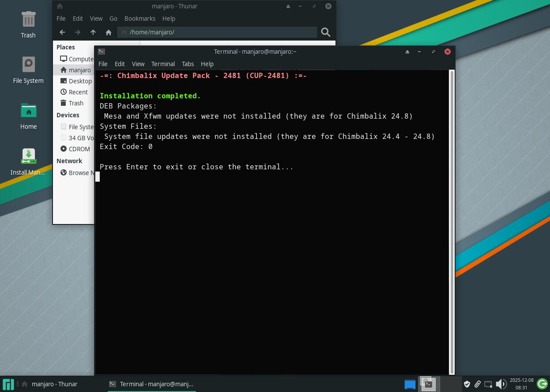Image resolution: width=550 pixels, height=392 pixels.
Task: Click 'Installation completed.' text in terminal
Action: [x=150, y=96]
